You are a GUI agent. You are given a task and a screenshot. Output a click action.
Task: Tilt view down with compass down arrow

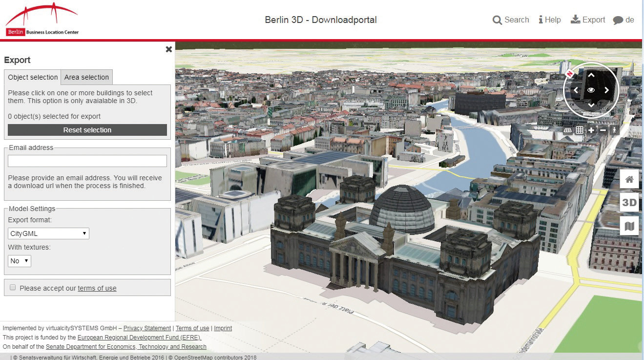[591, 105]
